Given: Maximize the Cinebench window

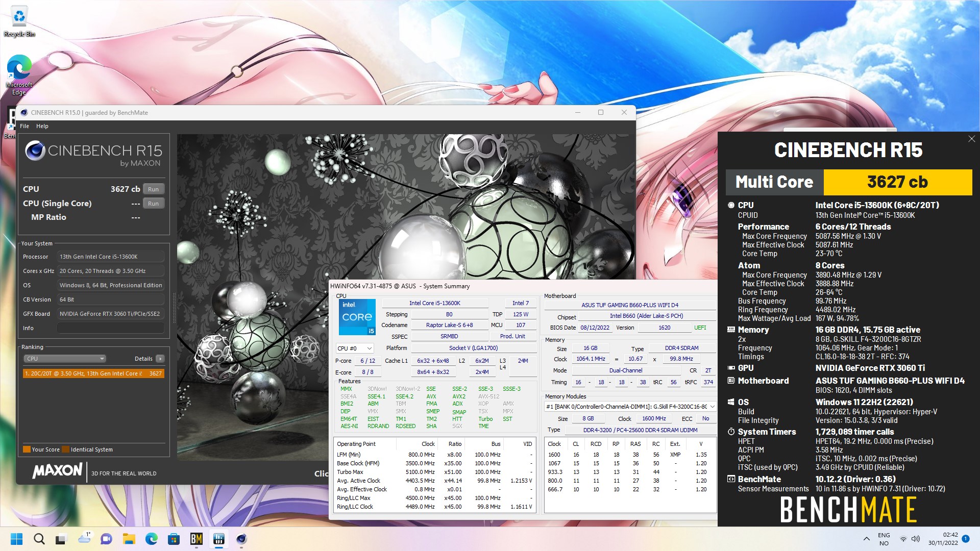Looking at the screenshot, I should tap(601, 112).
